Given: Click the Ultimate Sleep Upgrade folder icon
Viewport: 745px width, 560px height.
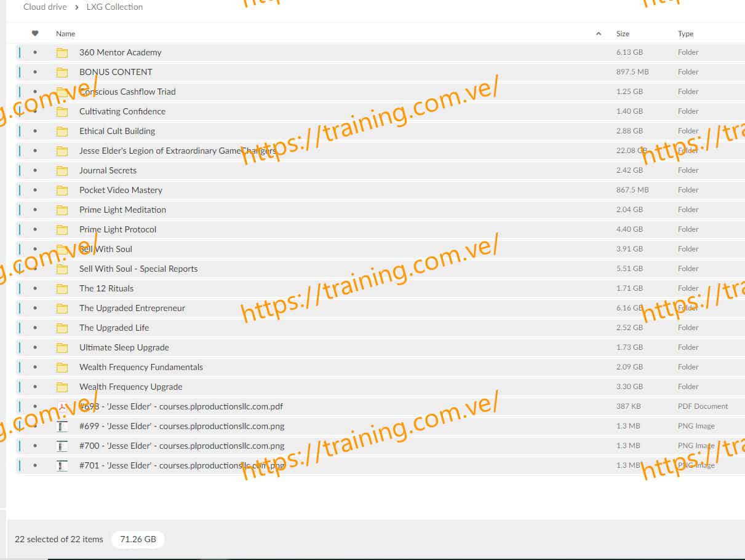Looking at the screenshot, I should click(62, 348).
